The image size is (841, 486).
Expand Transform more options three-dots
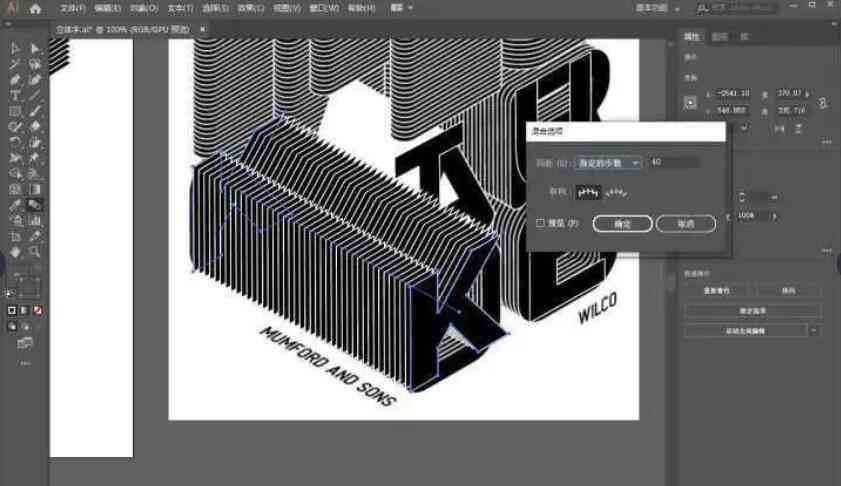[827, 142]
